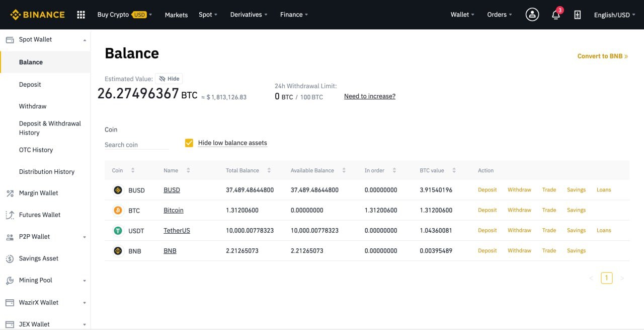Open the TetherUS name link

pos(177,230)
